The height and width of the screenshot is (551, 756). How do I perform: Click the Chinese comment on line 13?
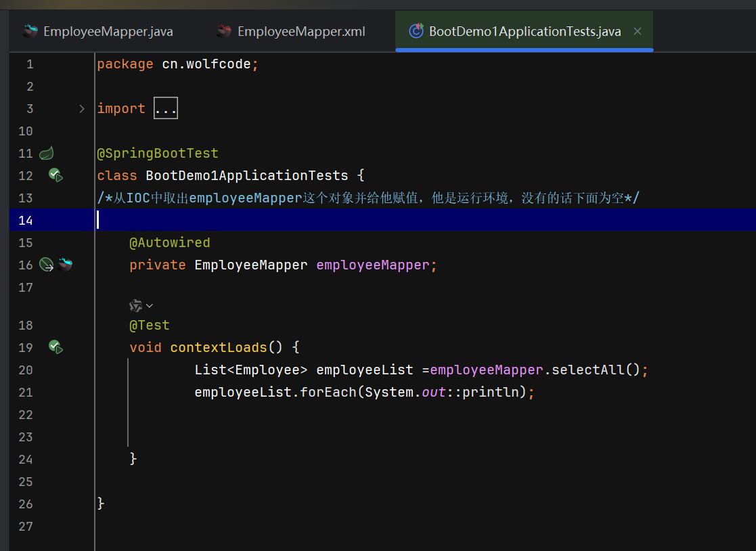pos(368,198)
